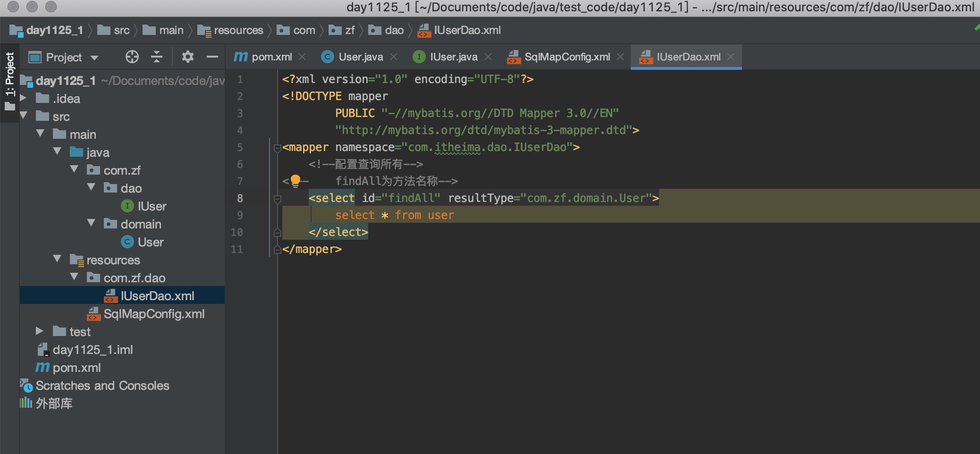Collapse the main folder

40,134
